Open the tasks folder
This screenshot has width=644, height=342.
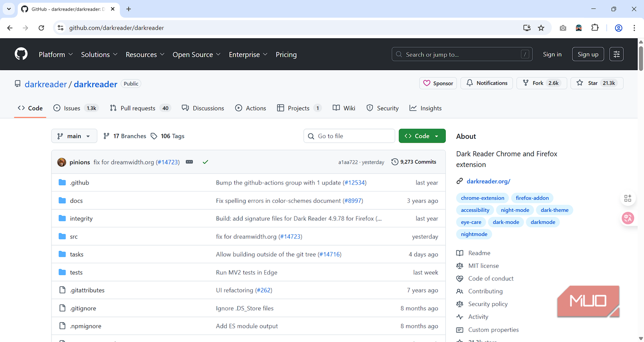coord(76,254)
